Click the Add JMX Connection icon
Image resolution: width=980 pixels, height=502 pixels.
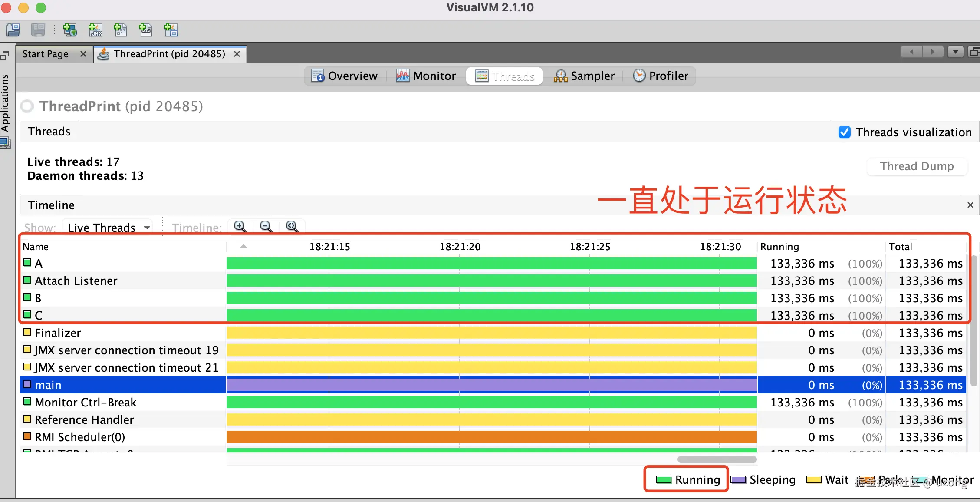[x=95, y=30]
